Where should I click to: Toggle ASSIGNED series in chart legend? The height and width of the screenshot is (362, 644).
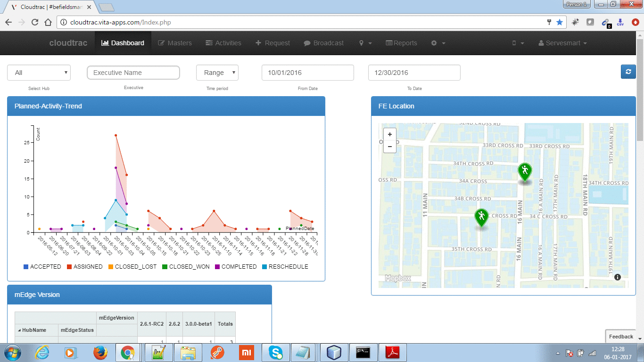tap(85, 267)
